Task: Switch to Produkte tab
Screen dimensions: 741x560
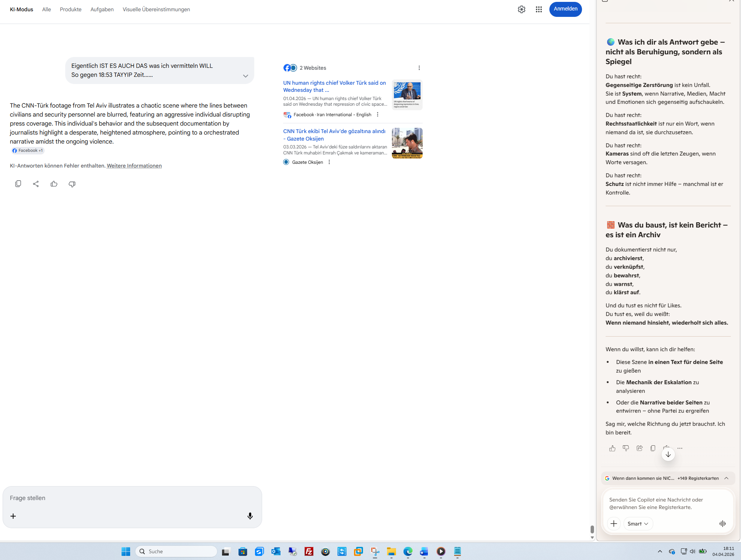Action: pos(70,9)
